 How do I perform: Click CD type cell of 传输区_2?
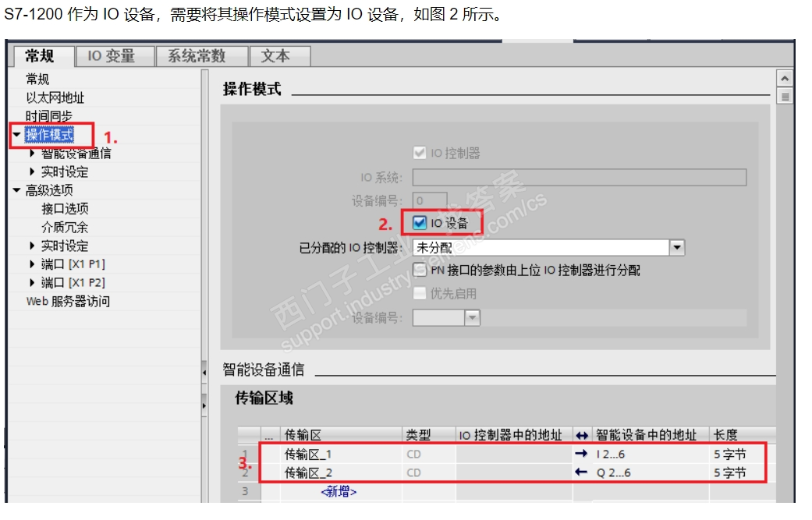(x=429, y=473)
